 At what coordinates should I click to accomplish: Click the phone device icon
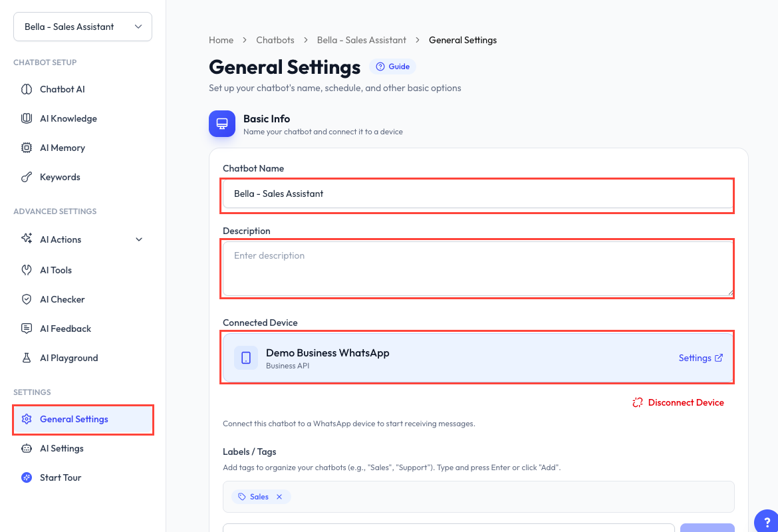pyautogui.click(x=245, y=358)
